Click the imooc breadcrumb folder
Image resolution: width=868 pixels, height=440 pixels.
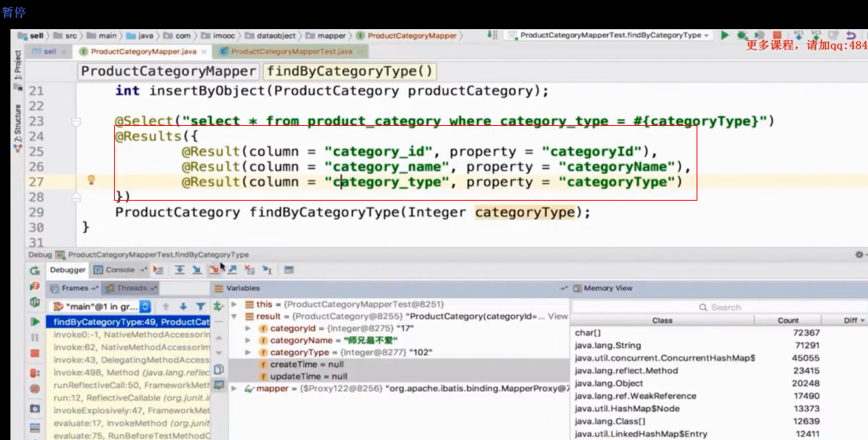click(218, 35)
